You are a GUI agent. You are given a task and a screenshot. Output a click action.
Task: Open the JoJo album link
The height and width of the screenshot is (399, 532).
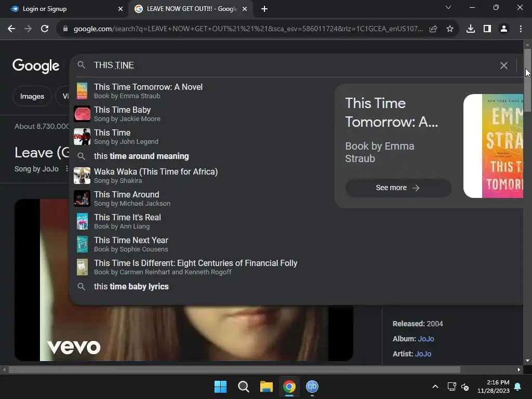tap(426, 339)
